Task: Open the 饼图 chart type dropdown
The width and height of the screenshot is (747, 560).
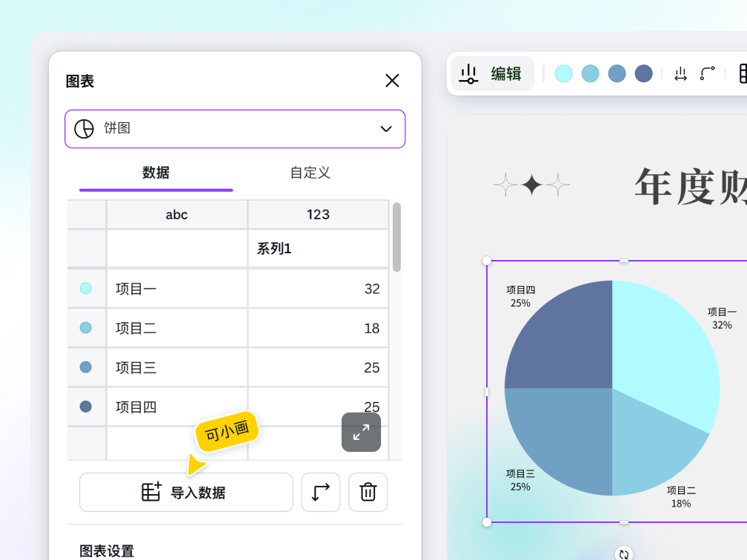Action: [x=235, y=129]
